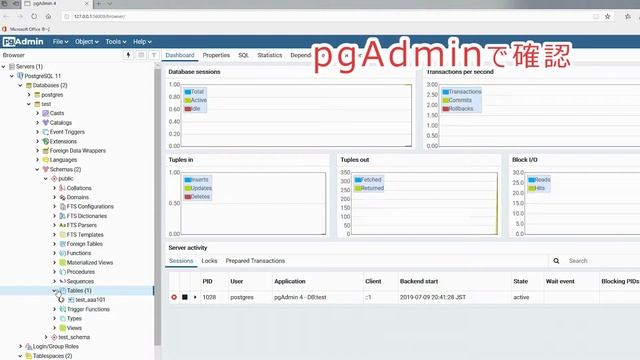Select the Sessions tab
The height and width of the screenshot is (360, 640).
(181, 261)
